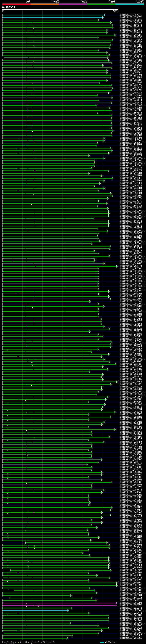Select UniRef100_A4S8A6 label
Viewport: 146px width, 644px height.
point(131,22)
